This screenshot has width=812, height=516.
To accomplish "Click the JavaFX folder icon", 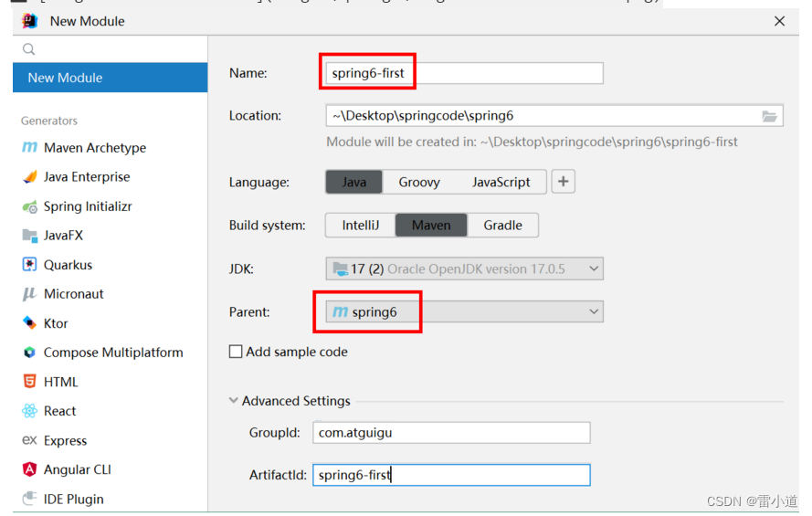I will coord(29,236).
